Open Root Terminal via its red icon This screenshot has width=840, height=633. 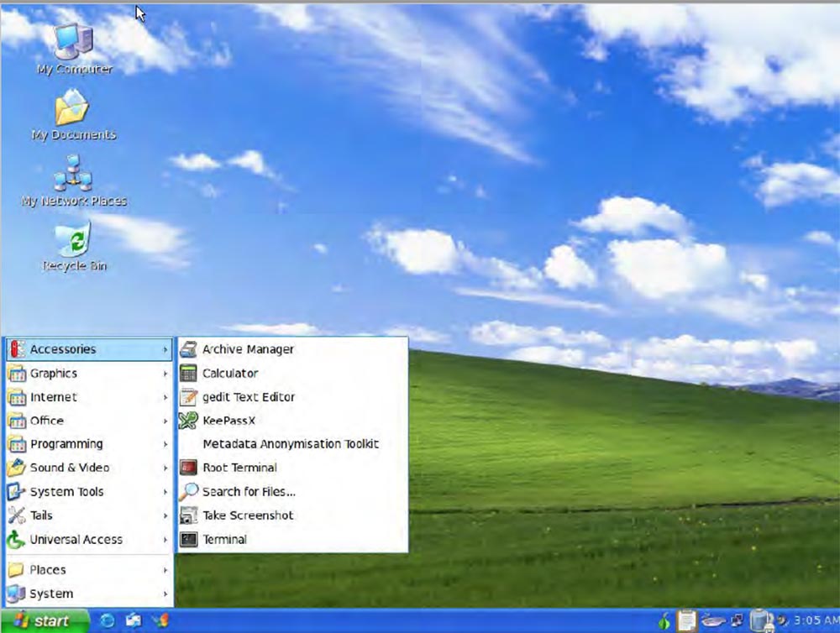click(x=188, y=468)
